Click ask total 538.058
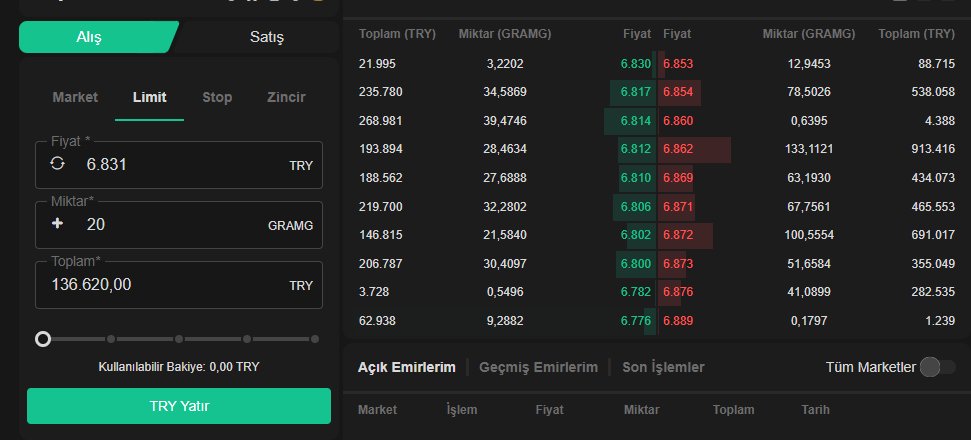971x440 pixels. pyautogui.click(x=933, y=92)
